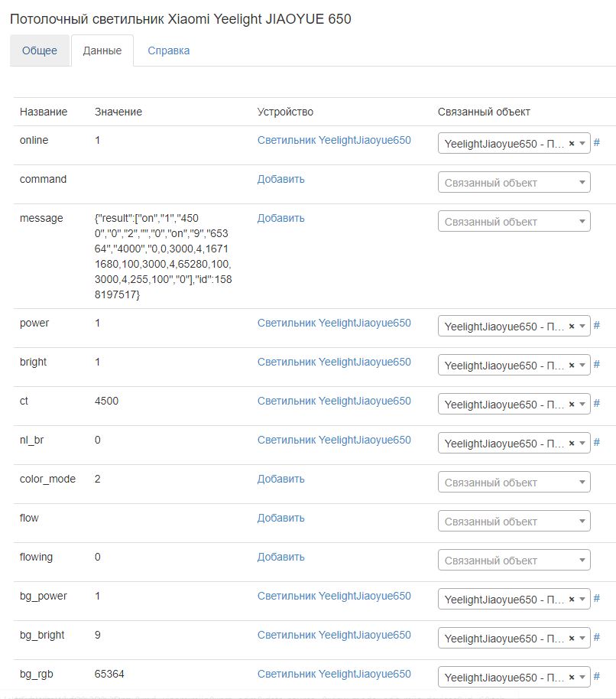Image resolution: width=616 pixels, height=699 pixels.
Task: Click the Связанный объект column header
Action: 484,112
